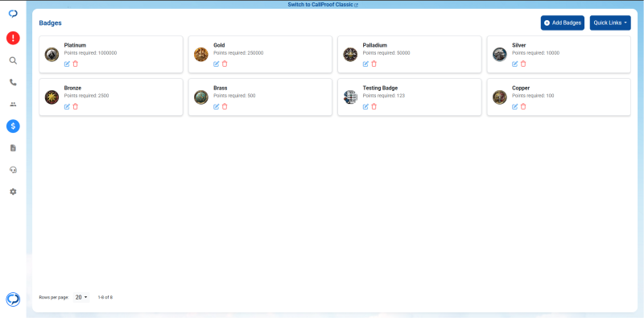Image resolution: width=644 pixels, height=318 pixels.
Task: Click the Silver badge title
Action: coord(519,45)
